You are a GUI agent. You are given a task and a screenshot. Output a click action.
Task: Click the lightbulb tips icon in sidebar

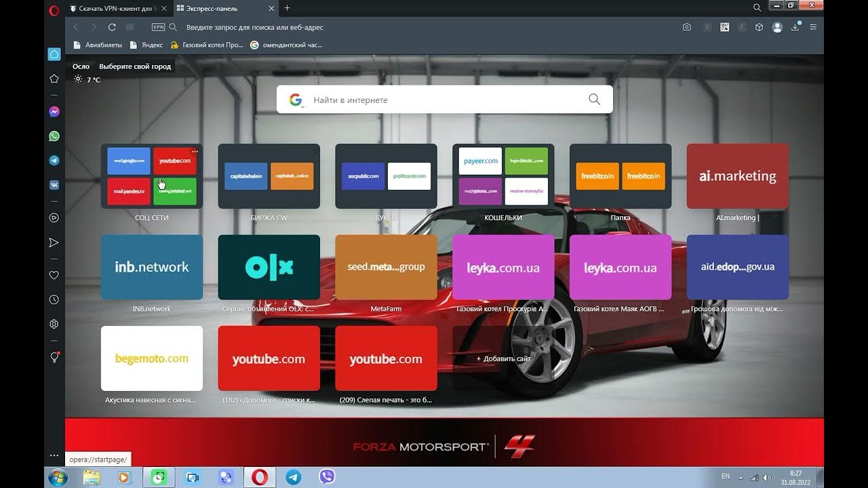click(55, 357)
